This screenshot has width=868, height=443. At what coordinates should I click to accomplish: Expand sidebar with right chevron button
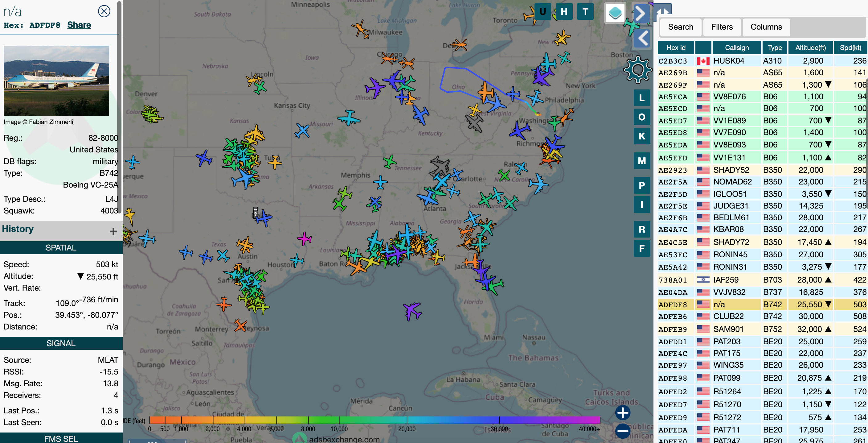point(641,14)
